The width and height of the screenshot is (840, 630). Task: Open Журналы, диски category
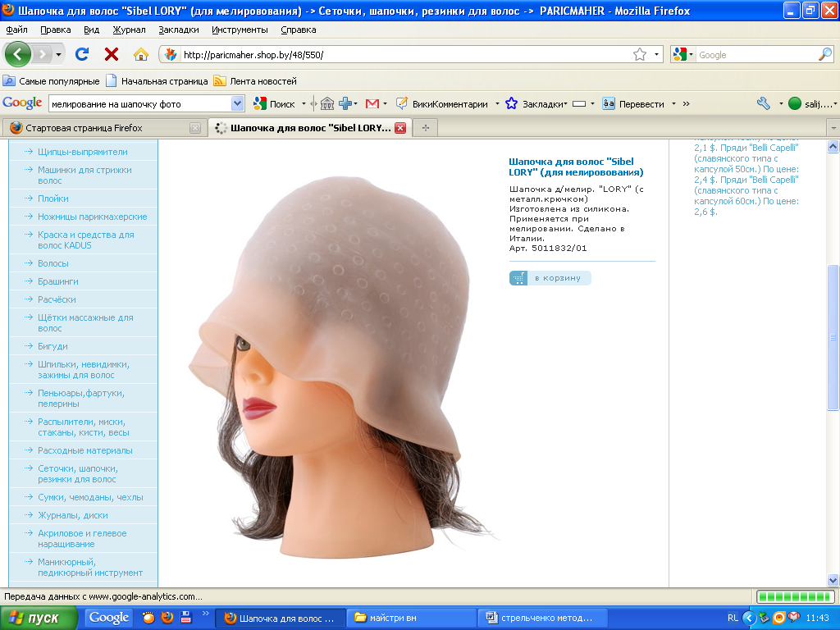click(73, 515)
